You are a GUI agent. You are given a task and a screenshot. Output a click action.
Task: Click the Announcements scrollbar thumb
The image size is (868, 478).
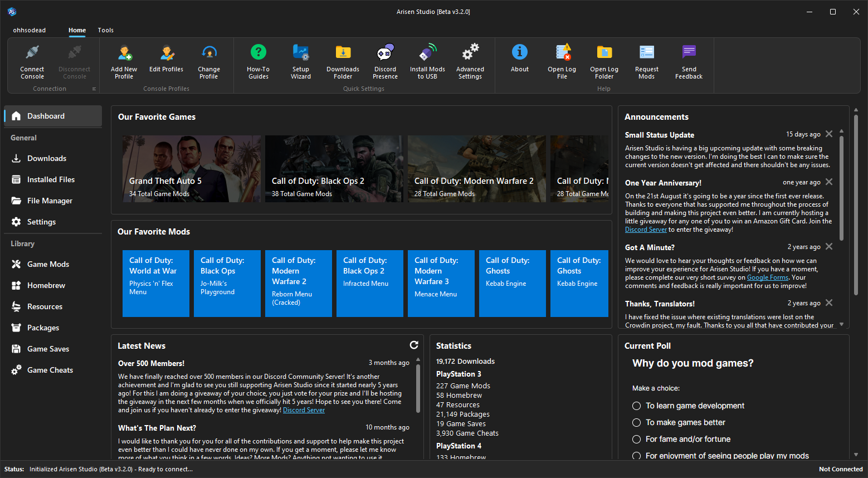[841, 187]
